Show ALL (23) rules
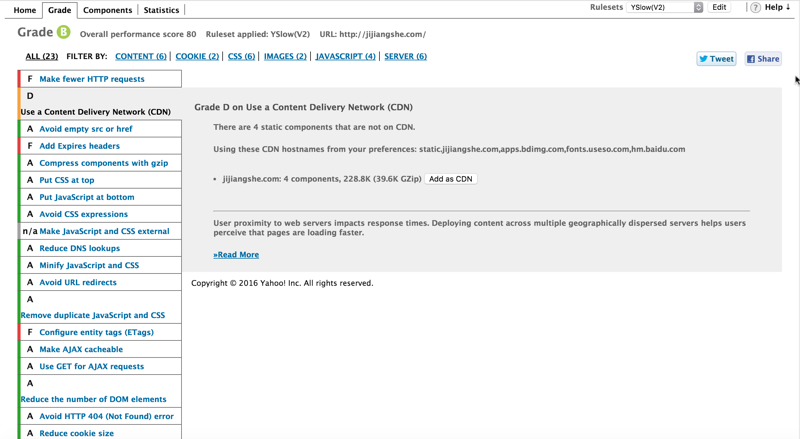 tap(41, 57)
